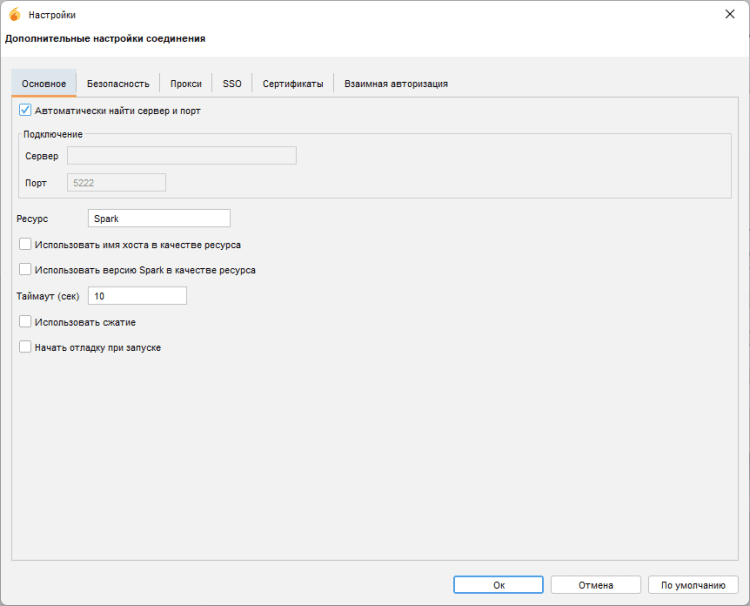Reset settings with По умолчанию button
This screenshot has height=606, width=750.
click(693, 585)
